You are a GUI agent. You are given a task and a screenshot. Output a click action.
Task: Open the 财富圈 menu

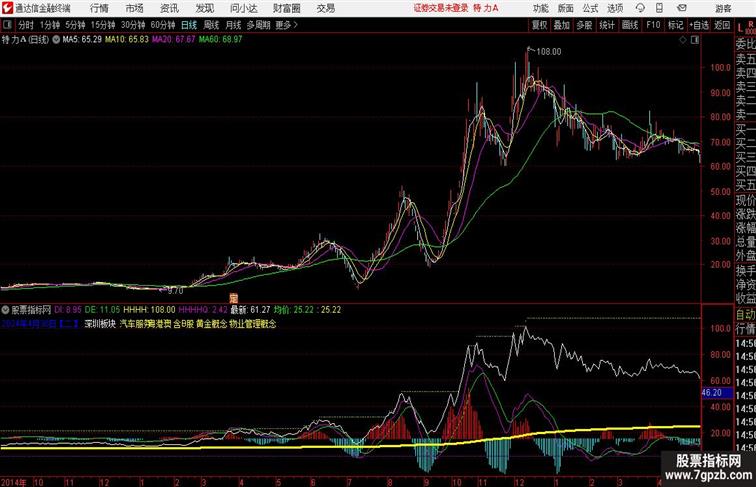[286, 8]
